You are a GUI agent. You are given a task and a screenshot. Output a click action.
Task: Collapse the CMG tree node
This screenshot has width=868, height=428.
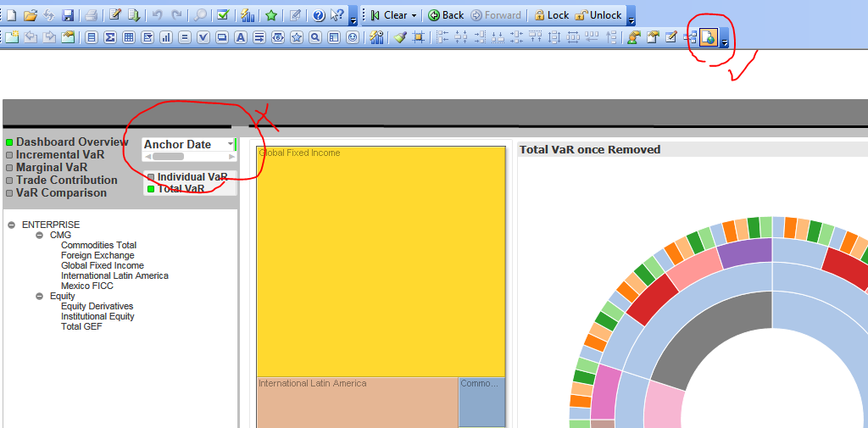pyautogui.click(x=39, y=236)
